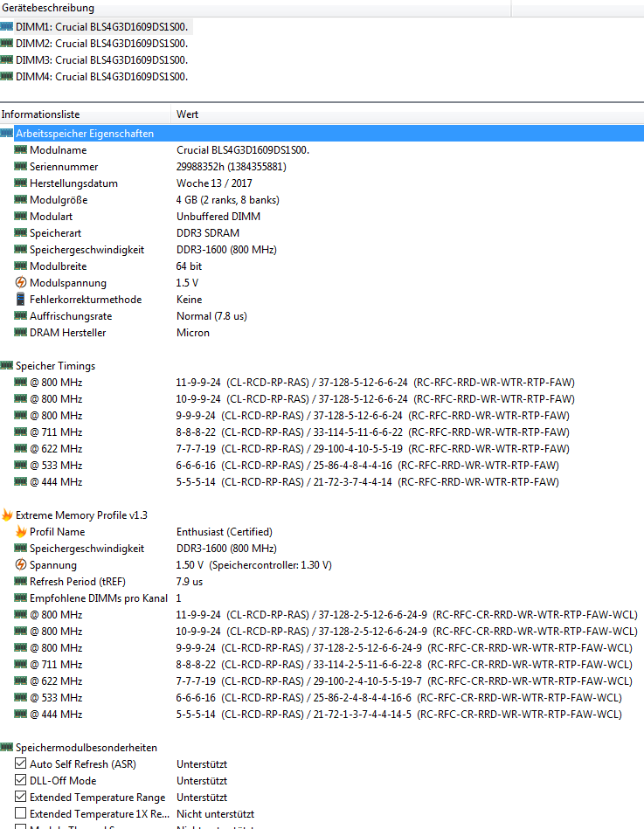644x829 pixels.
Task: Toggle the Auto Self Refresh (ASR) checkbox
Action: pyautogui.click(x=21, y=763)
